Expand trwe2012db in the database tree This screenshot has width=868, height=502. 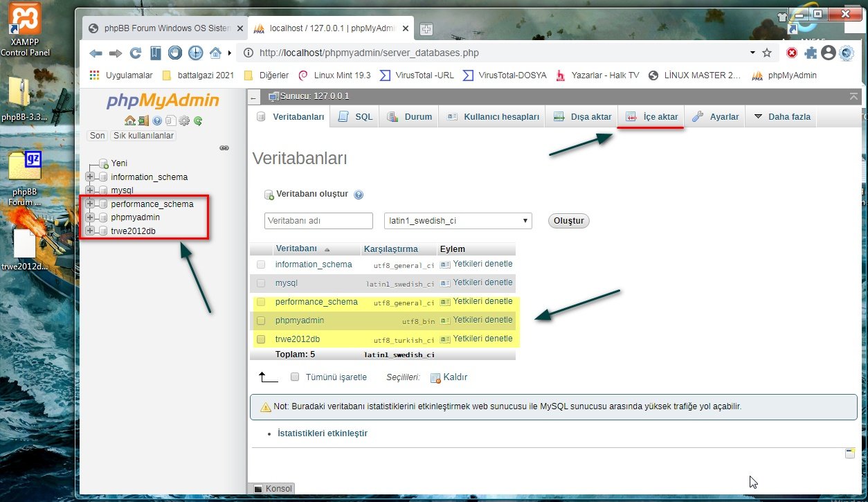pyautogui.click(x=89, y=231)
